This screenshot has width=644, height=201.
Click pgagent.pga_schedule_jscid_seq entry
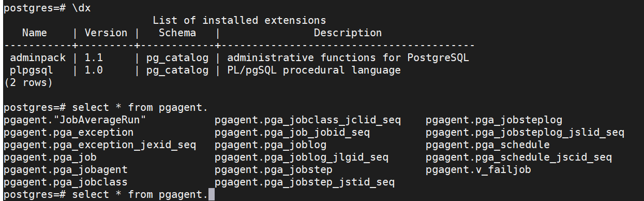coord(519,157)
